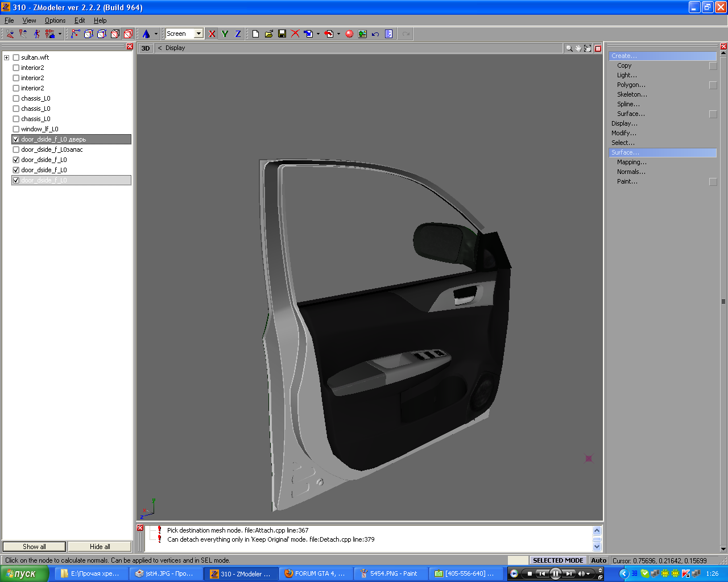The width and height of the screenshot is (728, 582).
Task: Click the red sphere toolbar icon
Action: tap(349, 34)
